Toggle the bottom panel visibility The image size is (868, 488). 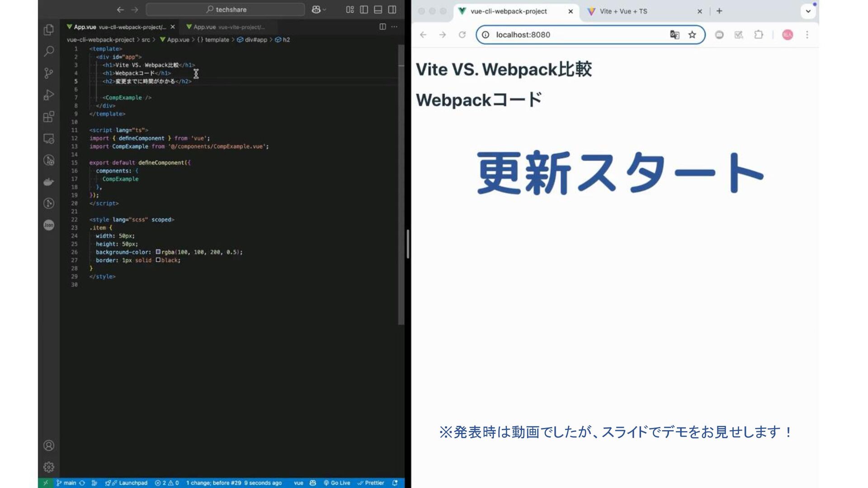378,9
